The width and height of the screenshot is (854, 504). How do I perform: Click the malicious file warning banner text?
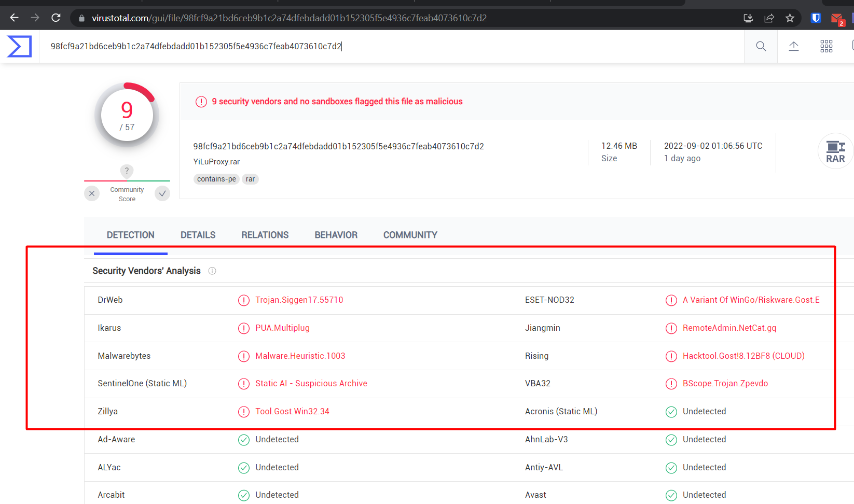[x=337, y=102]
